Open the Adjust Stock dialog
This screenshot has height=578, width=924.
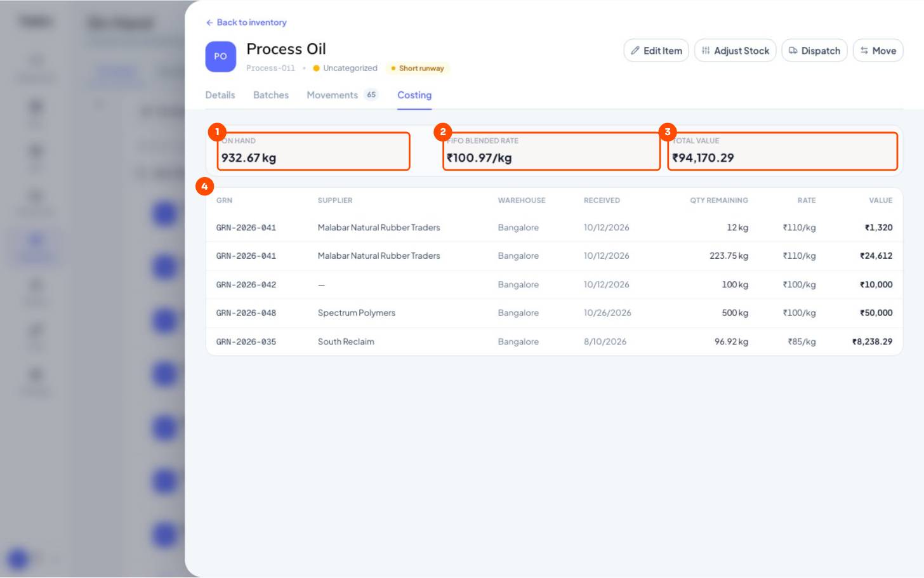735,51
